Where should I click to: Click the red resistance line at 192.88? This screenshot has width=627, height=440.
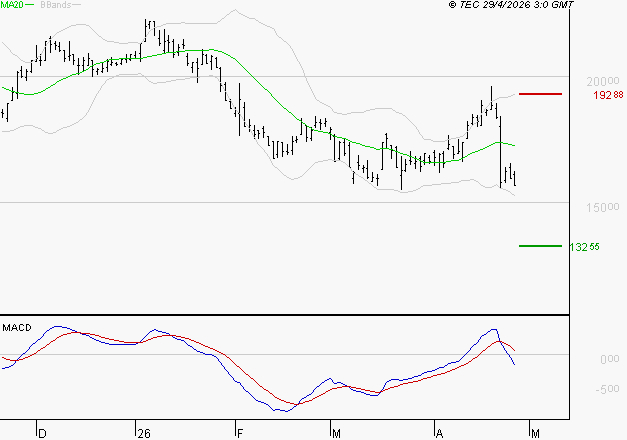coord(541,94)
